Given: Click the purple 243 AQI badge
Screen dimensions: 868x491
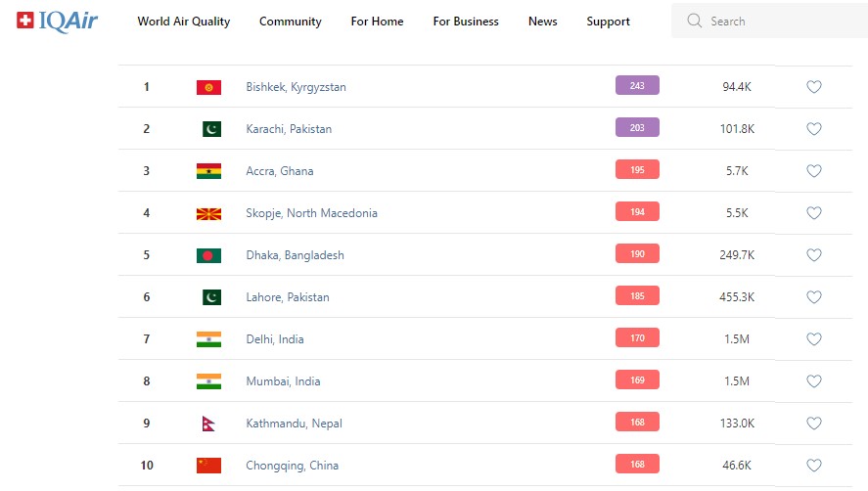Looking at the screenshot, I should (x=637, y=86).
